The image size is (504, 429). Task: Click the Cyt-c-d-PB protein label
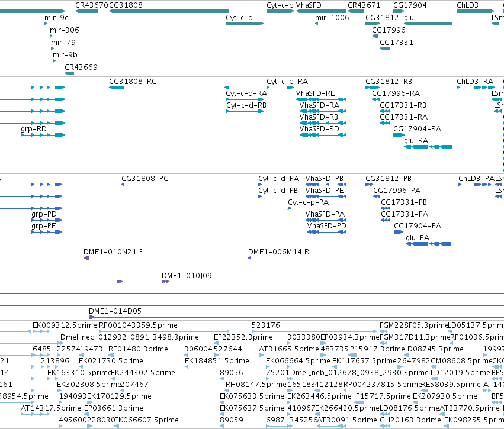pyautogui.click(x=278, y=191)
